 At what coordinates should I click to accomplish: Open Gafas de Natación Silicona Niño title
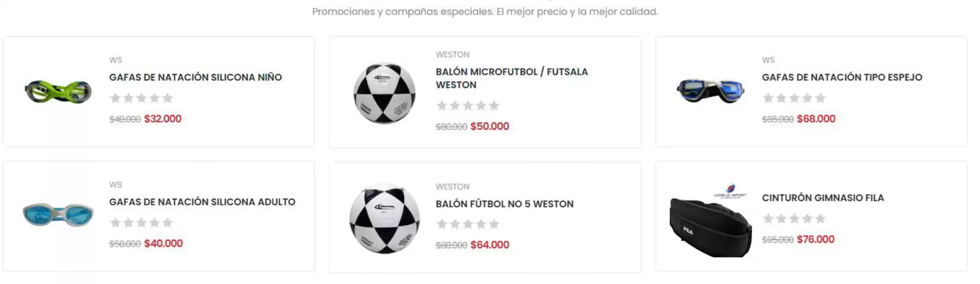coord(195,77)
